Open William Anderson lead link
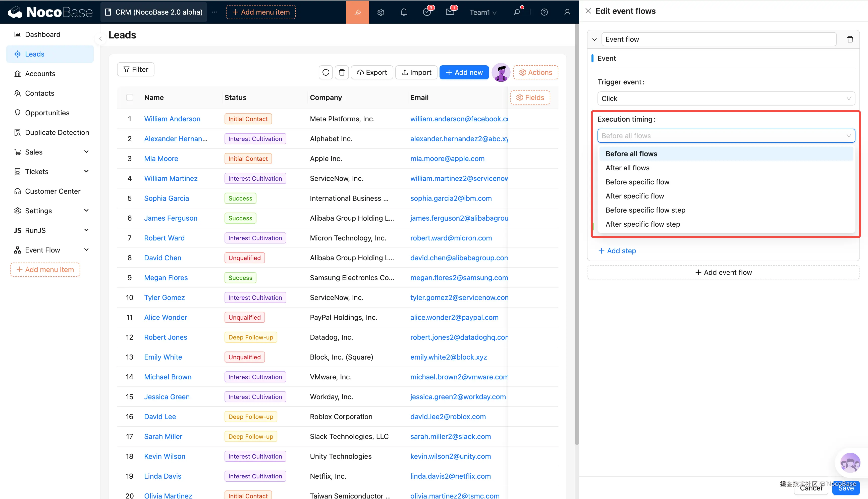868x499 pixels. 172,119
